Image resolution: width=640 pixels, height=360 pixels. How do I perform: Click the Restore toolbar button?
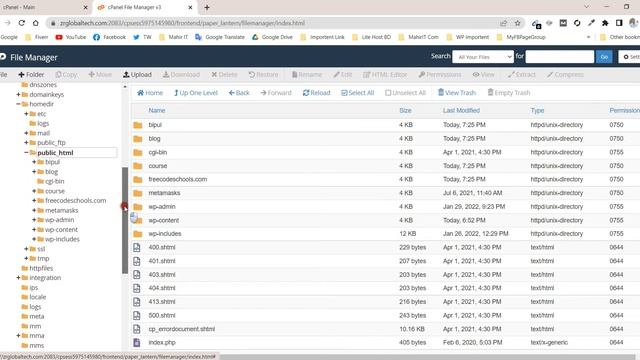[263, 75]
